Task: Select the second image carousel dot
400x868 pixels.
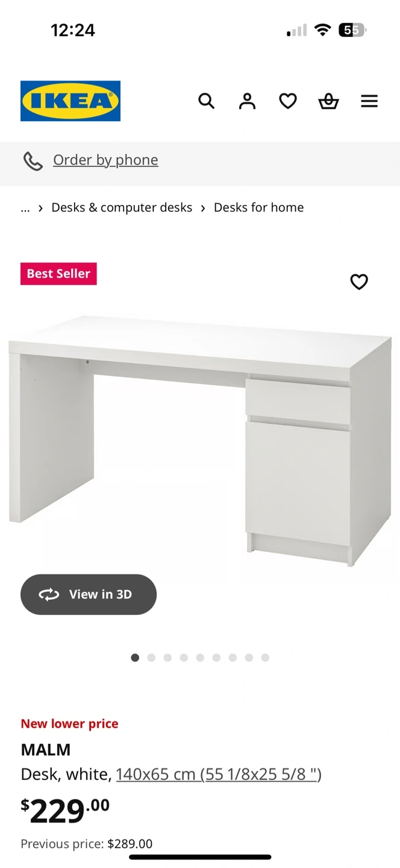Action: click(x=151, y=658)
